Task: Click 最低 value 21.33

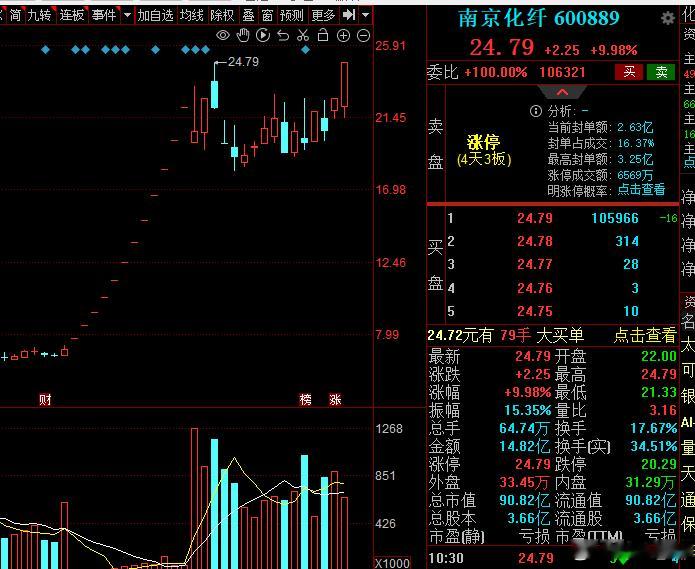Action: 659,392
